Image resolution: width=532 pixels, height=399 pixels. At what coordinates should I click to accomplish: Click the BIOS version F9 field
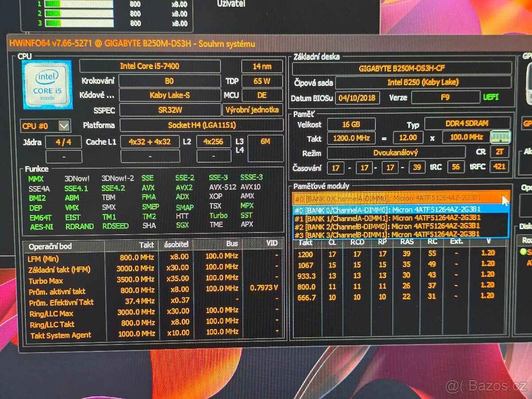[x=445, y=98]
